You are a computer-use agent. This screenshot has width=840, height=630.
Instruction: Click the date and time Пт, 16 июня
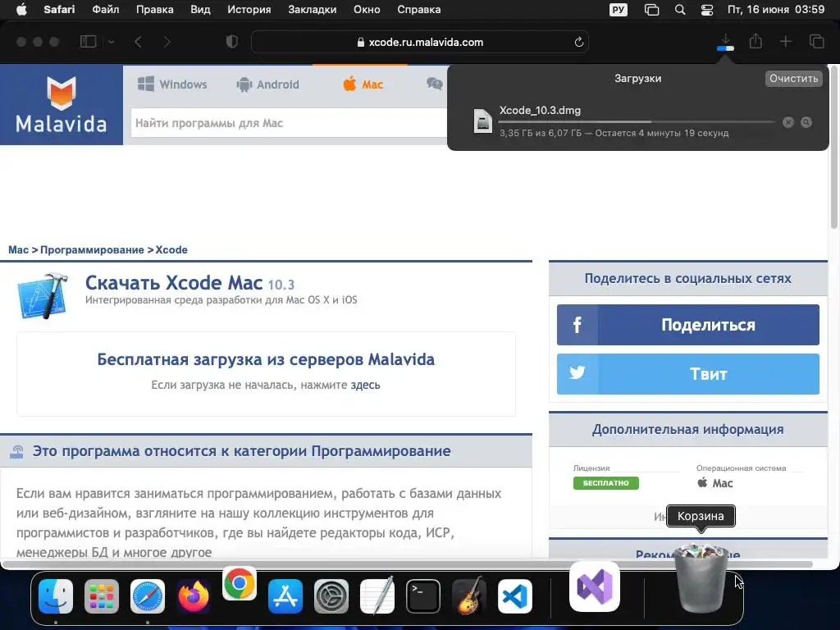pos(776,10)
